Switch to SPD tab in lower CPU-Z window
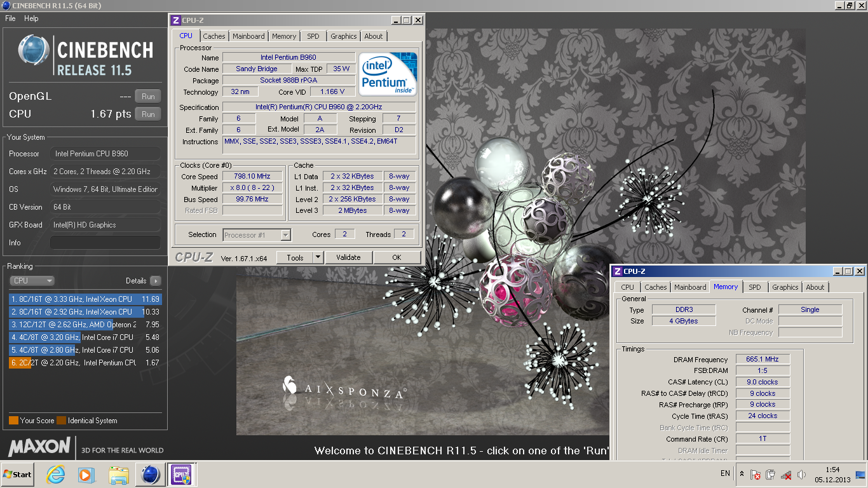This screenshot has width=868, height=488. coord(755,287)
